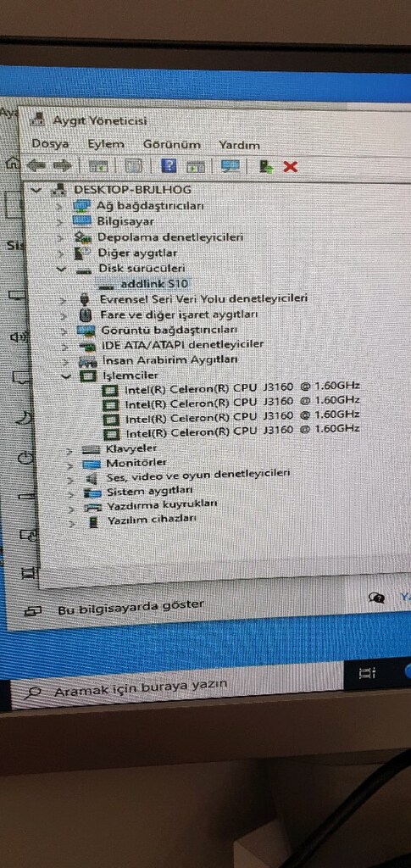Select the 'addlink S10' disk entry
The height and width of the screenshot is (868, 411).
click(x=154, y=284)
